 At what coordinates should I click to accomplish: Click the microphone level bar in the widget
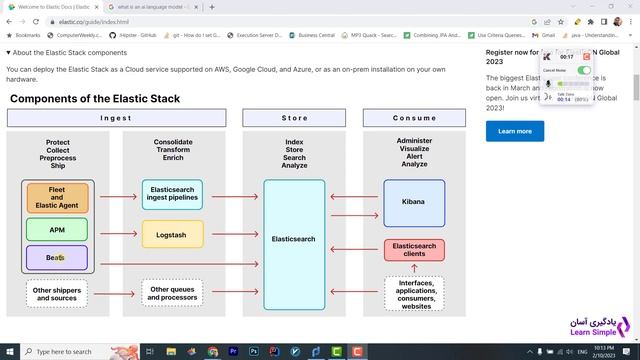(x=573, y=84)
